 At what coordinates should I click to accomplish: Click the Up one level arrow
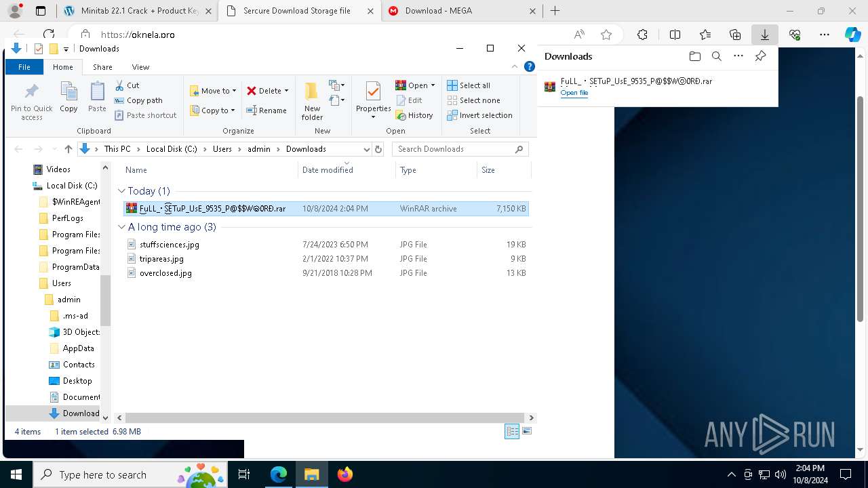[68, 149]
